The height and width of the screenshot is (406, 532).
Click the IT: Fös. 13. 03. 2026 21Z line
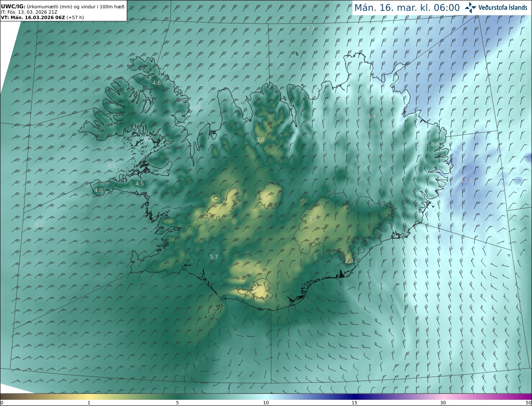[29, 12]
